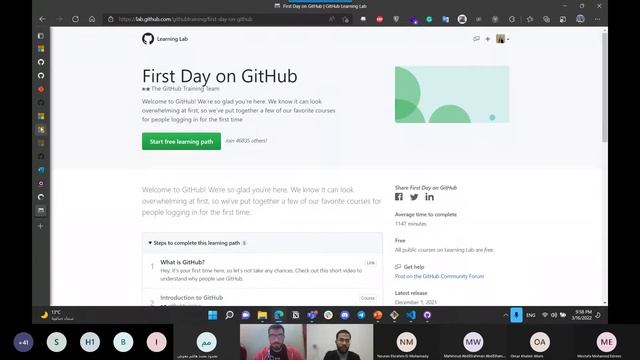Select the video of the man in the dark shirt
The height and width of the screenshot is (360, 640).
(340, 342)
